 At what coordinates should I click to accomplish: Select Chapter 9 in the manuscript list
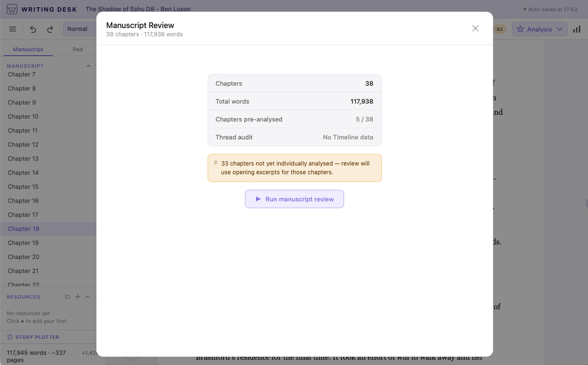click(48, 103)
